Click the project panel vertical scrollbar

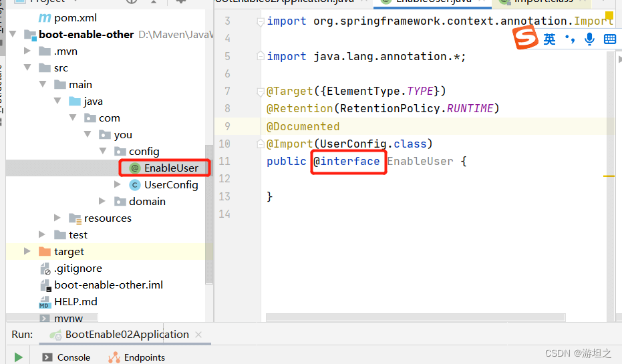click(x=208, y=214)
